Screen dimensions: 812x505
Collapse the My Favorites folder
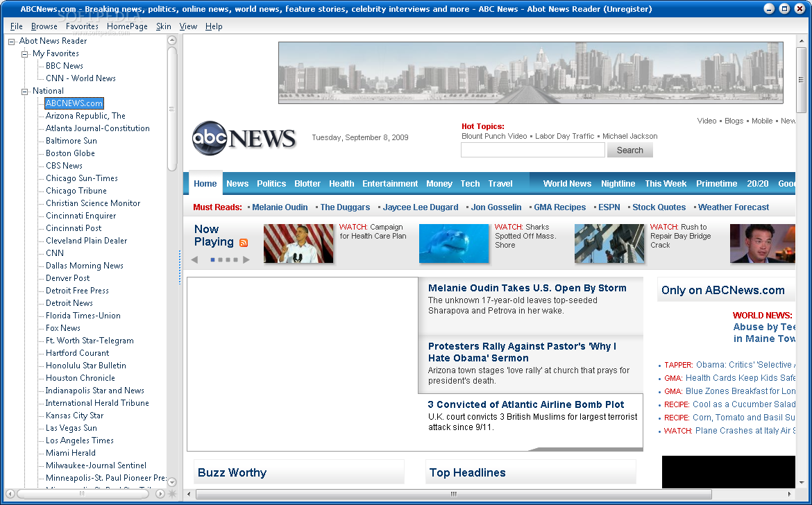pyautogui.click(x=24, y=54)
